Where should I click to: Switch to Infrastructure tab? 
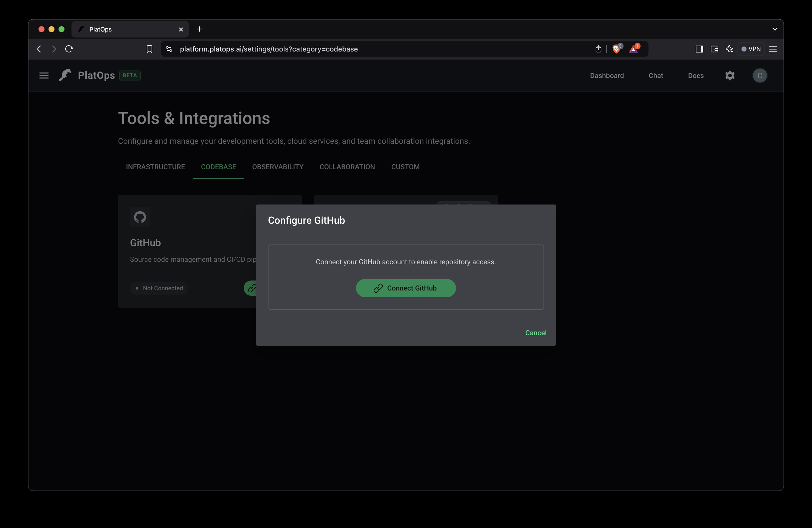(155, 167)
